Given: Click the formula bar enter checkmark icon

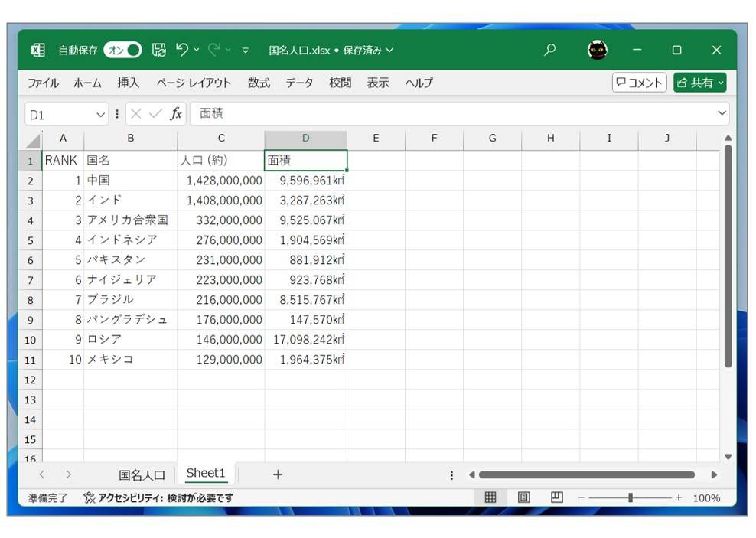Looking at the screenshot, I should (x=156, y=114).
